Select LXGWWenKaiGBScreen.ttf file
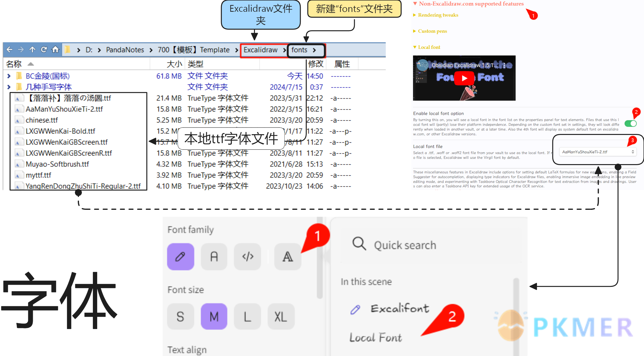 pos(67,142)
